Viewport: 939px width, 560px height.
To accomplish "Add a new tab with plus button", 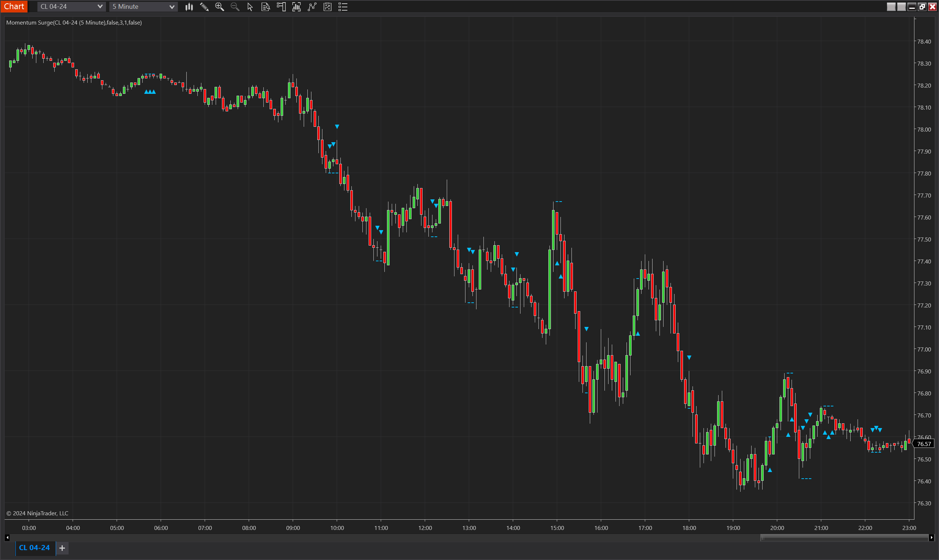I will pyautogui.click(x=62, y=548).
